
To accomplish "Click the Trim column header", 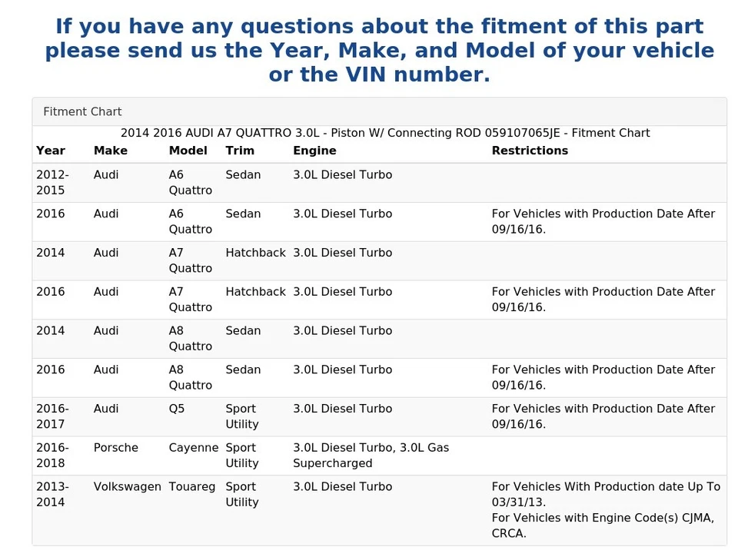I will click(x=240, y=151).
